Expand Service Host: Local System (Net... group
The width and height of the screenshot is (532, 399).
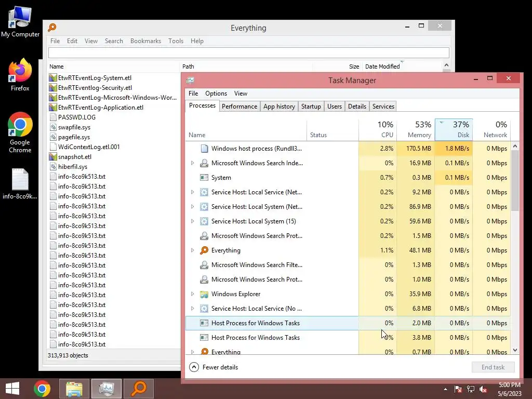[x=192, y=207]
